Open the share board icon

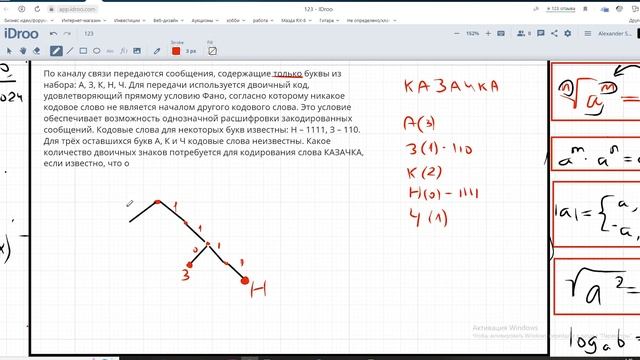554,33
